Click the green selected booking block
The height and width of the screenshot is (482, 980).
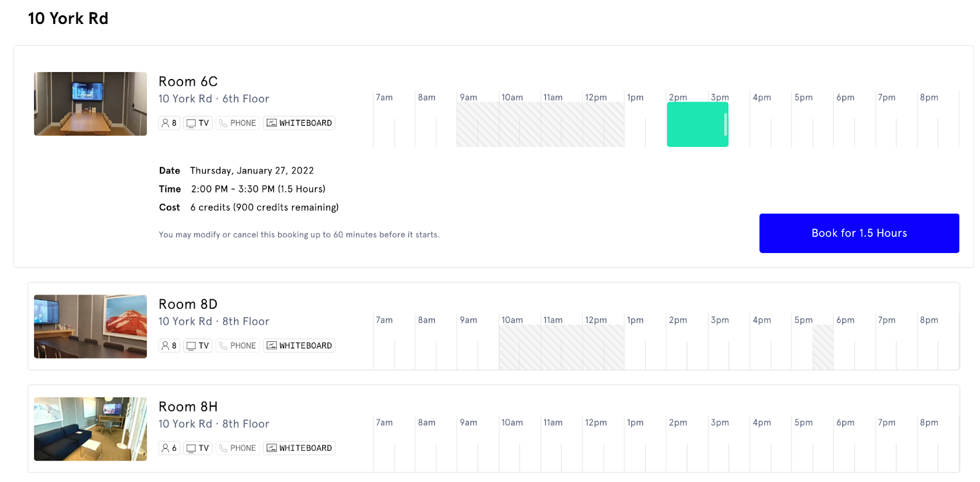point(695,125)
